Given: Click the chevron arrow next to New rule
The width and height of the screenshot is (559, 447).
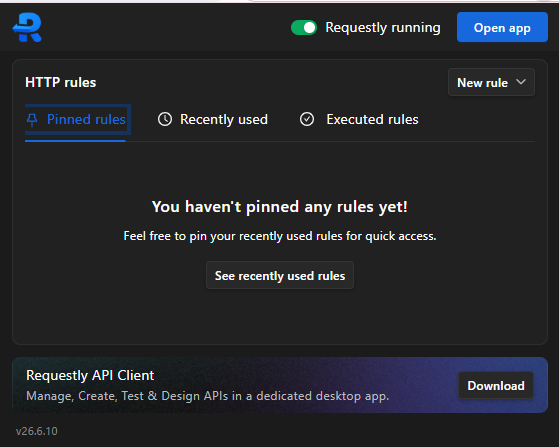Looking at the screenshot, I should tap(521, 82).
